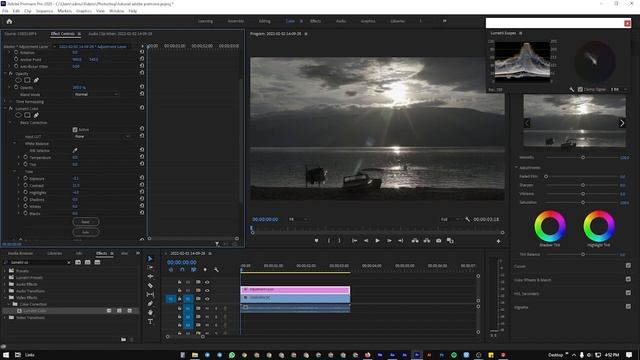Toggle the Snap magnet in the timeline

pos(182,270)
